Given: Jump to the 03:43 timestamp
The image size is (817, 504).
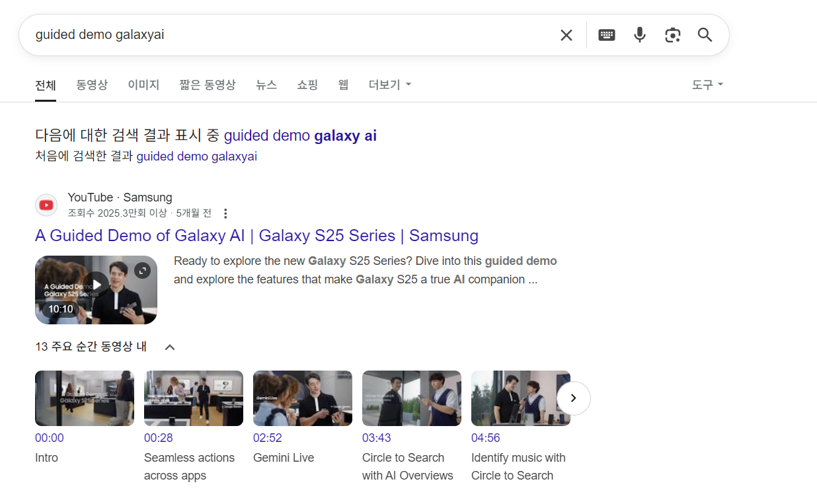Looking at the screenshot, I should pyautogui.click(x=377, y=438).
